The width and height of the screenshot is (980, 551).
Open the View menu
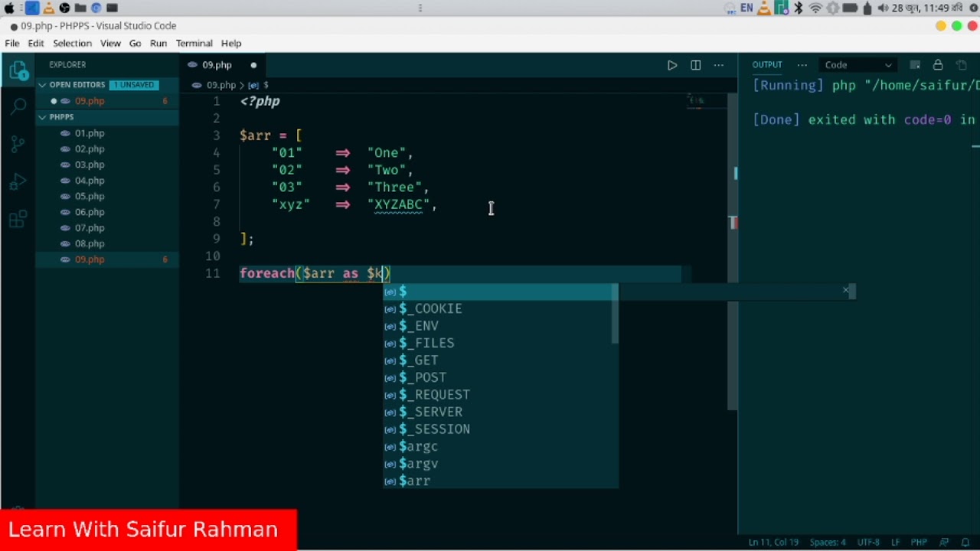(x=110, y=44)
